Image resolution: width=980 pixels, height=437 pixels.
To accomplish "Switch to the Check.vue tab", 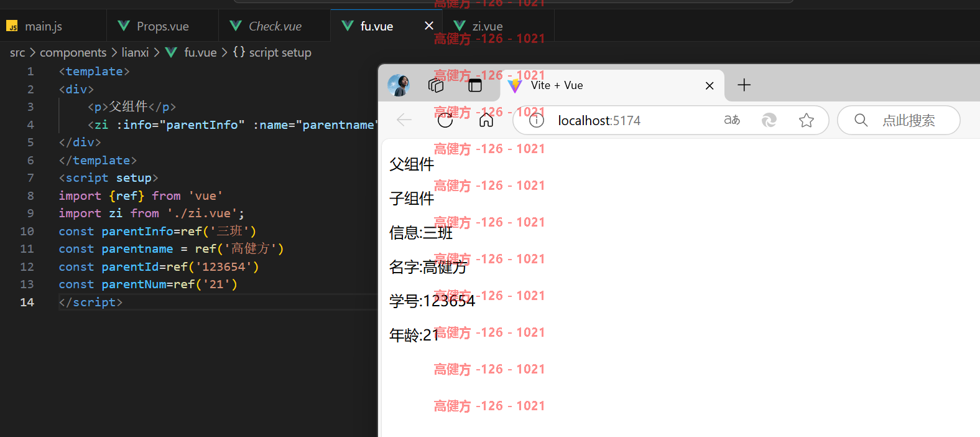I will click(x=274, y=26).
